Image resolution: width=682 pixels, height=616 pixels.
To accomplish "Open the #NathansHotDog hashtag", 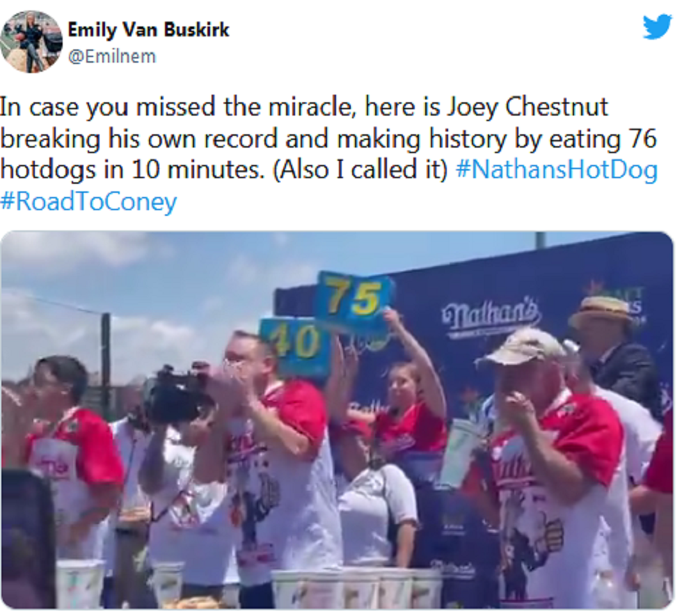I will [556, 170].
